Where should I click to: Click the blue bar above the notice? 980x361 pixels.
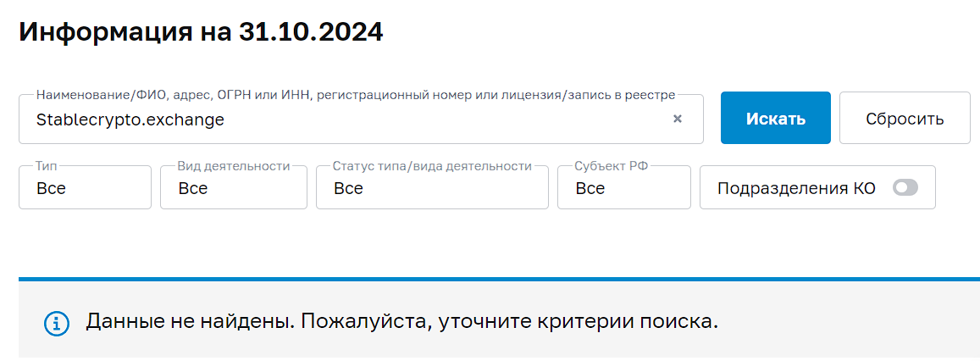(500, 279)
